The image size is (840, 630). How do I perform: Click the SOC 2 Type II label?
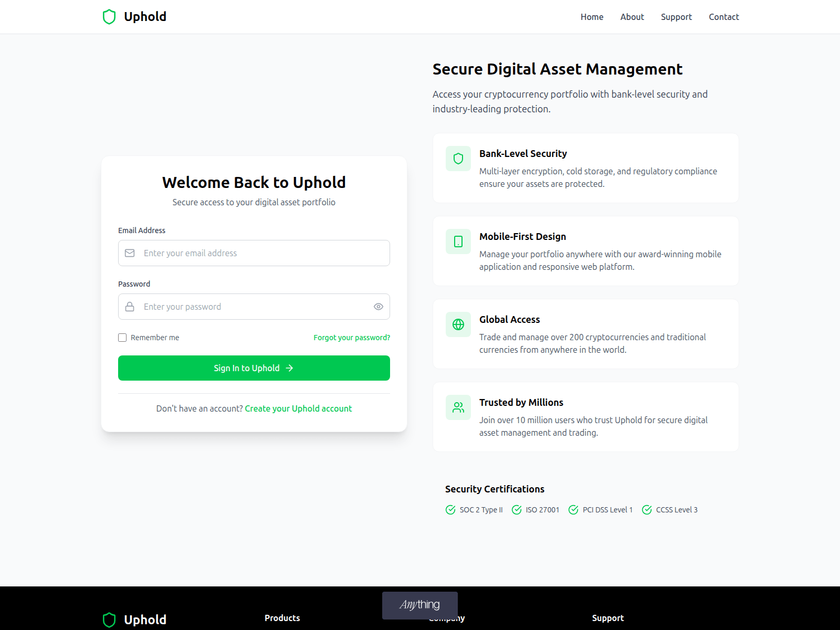(481, 510)
